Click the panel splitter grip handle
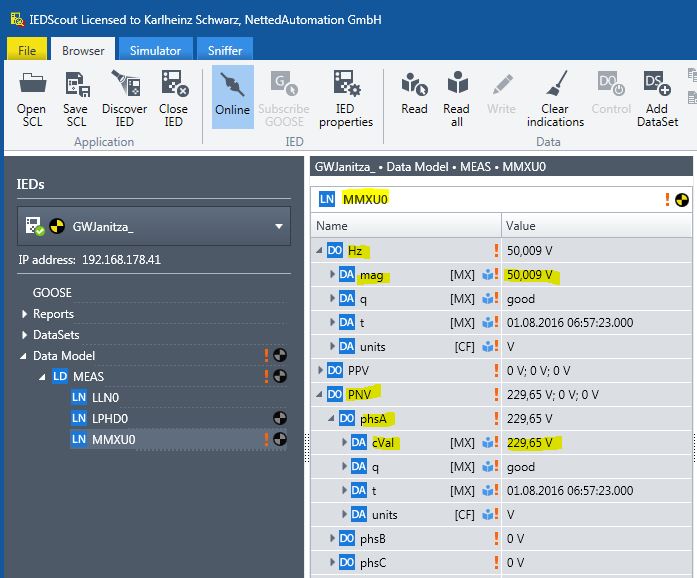The image size is (697, 578). pos(307,448)
